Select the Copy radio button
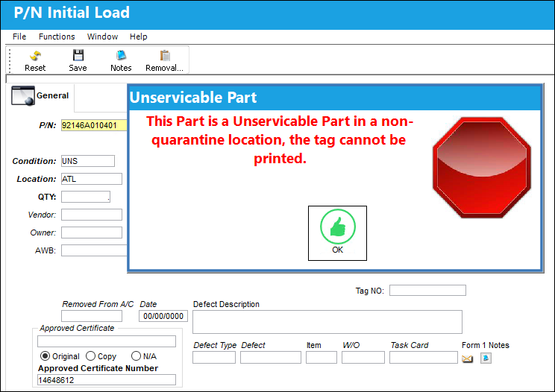Viewport: 555px width, 392px height. (90, 355)
